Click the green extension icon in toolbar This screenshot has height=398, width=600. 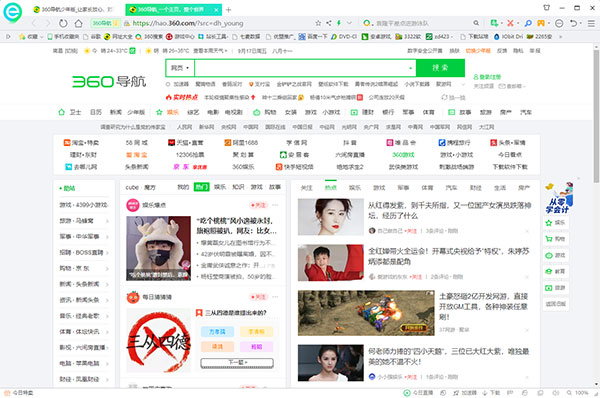coord(494,23)
